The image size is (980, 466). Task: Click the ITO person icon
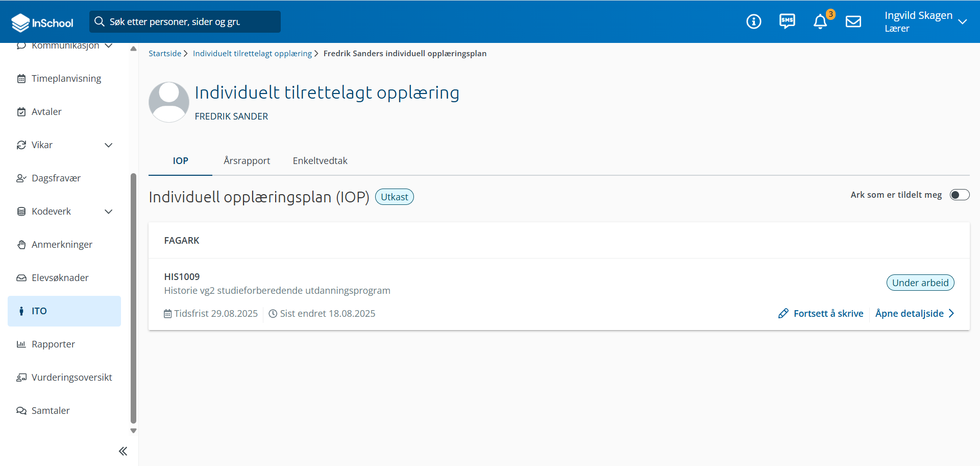(x=21, y=311)
